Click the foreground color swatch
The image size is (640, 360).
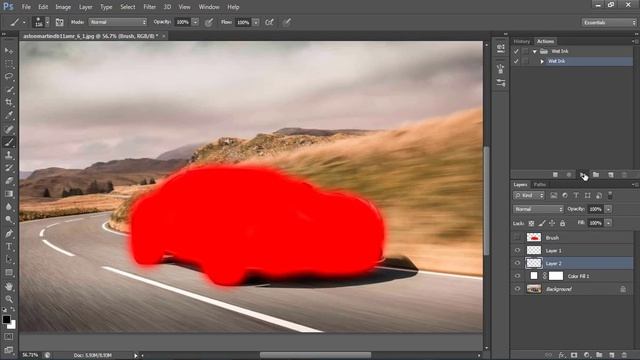pos(6,319)
